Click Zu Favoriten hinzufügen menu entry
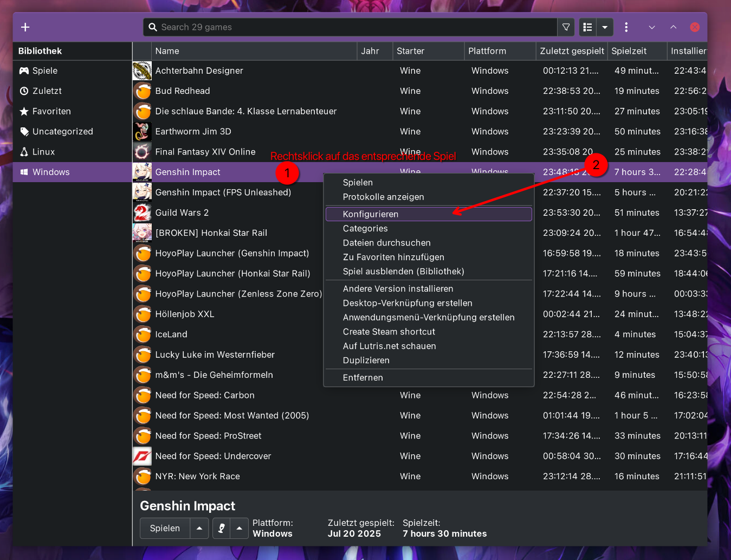This screenshot has width=731, height=560. [429, 257]
